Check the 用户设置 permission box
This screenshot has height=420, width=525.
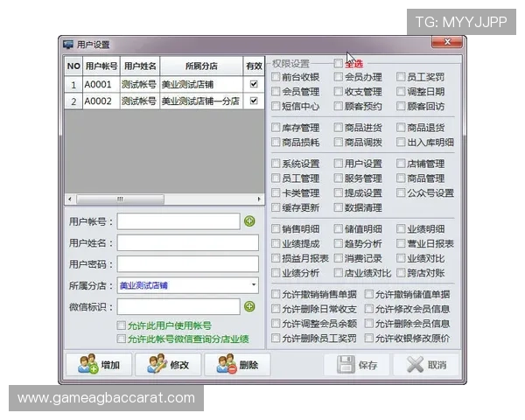pos(338,164)
